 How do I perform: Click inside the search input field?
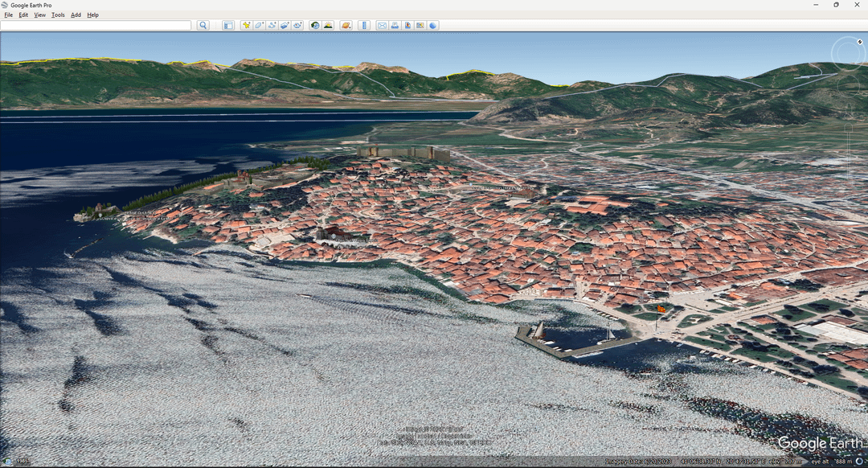(96, 26)
